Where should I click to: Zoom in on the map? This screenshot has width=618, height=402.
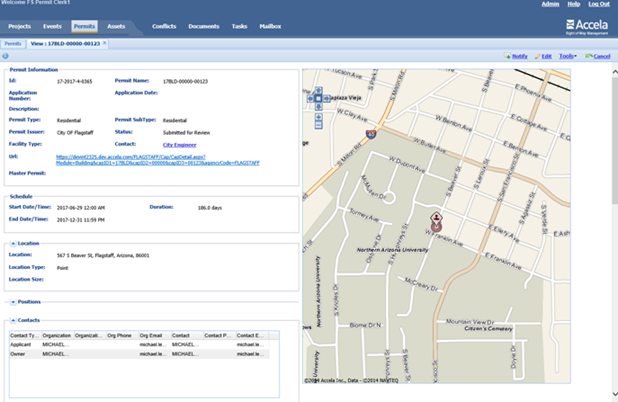319,118
